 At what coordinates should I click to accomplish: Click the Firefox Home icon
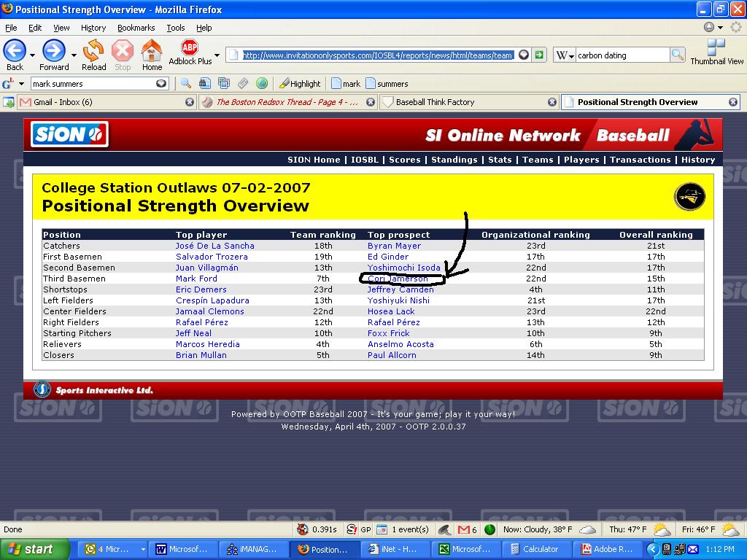[151, 53]
